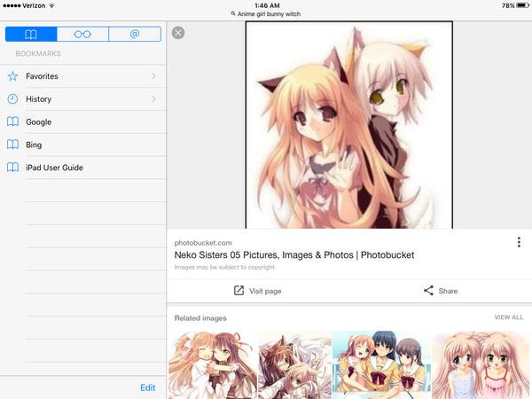Open the iPad User Guide bookmark
This screenshot has height=399, width=532.
[x=83, y=168]
